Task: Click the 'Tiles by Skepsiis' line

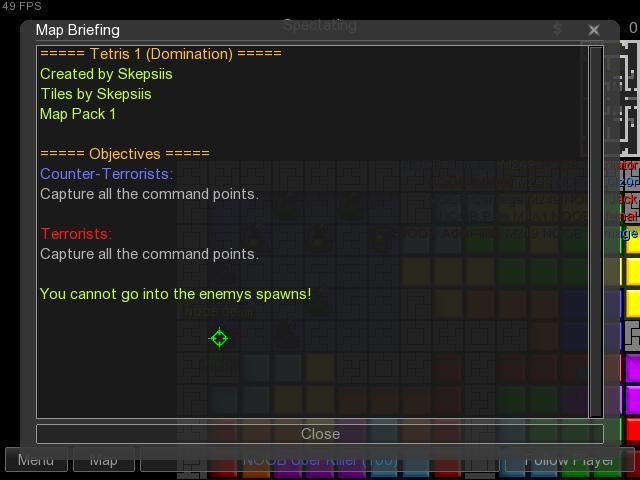Action: coord(96,94)
